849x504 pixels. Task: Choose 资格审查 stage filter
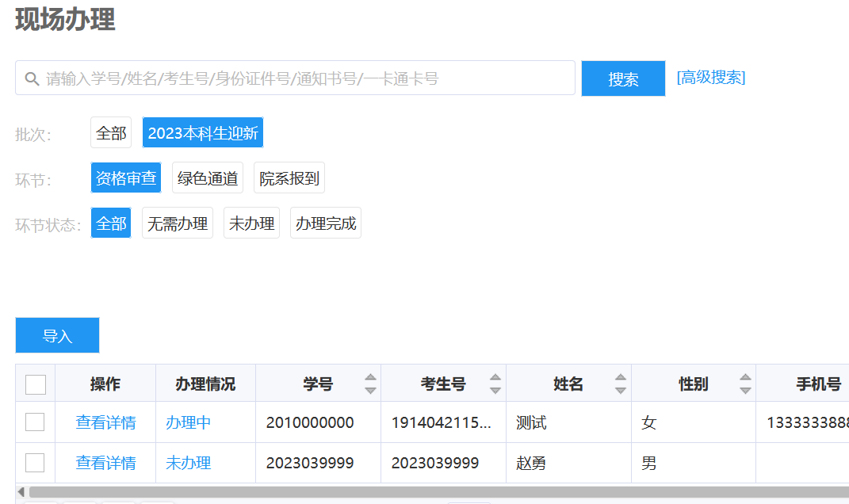(126, 178)
